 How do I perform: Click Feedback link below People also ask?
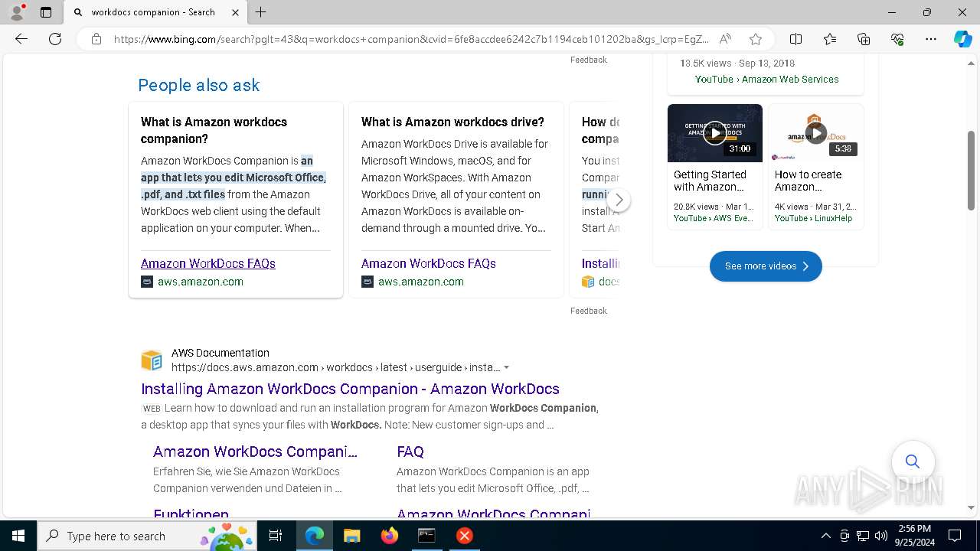click(589, 311)
